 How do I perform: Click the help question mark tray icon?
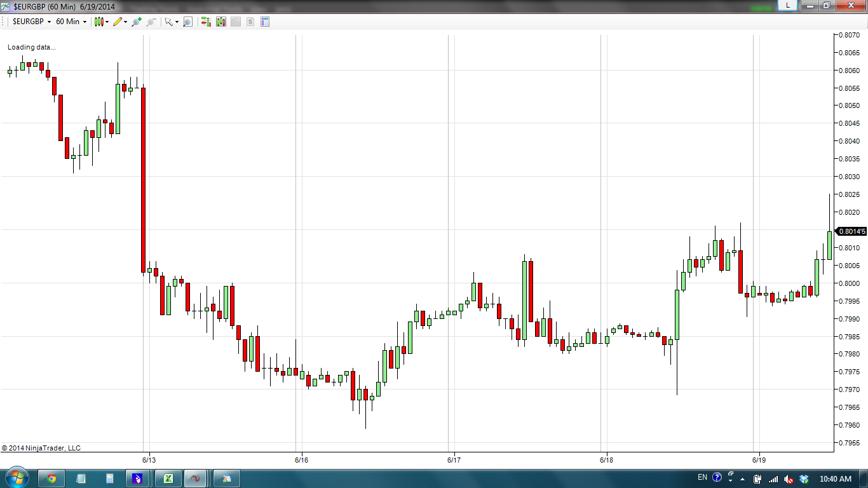pyautogui.click(x=717, y=478)
